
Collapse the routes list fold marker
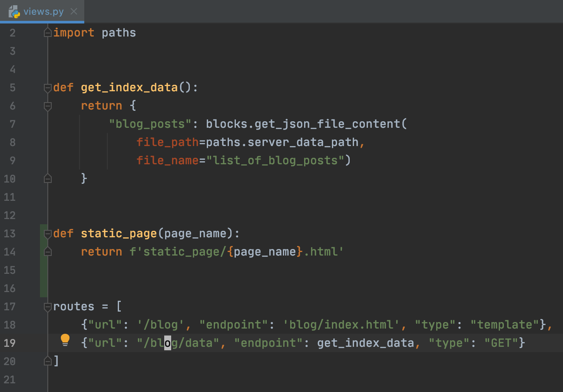pyautogui.click(x=48, y=307)
